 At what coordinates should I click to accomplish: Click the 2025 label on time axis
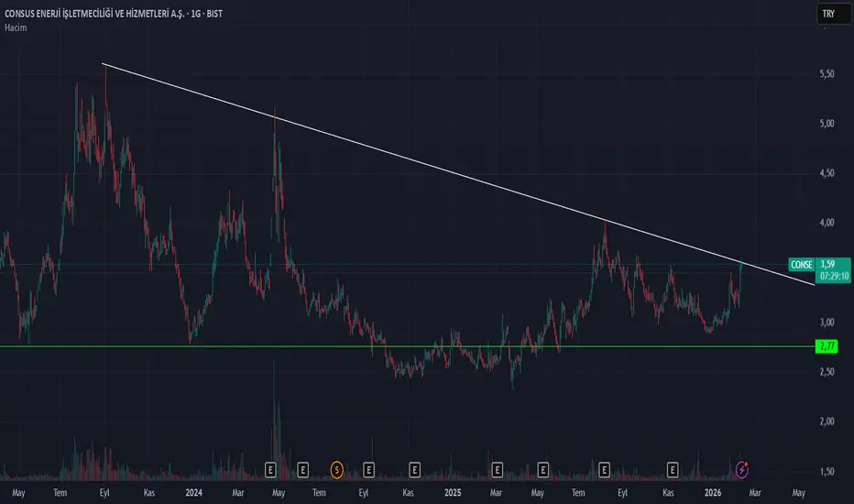click(x=452, y=493)
